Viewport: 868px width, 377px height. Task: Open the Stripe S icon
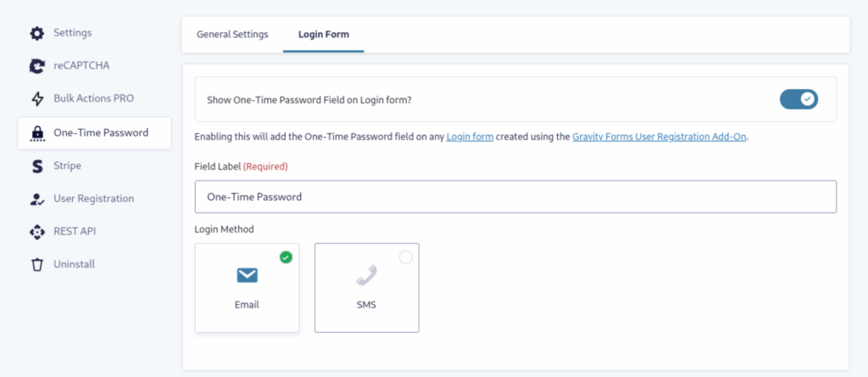click(36, 166)
